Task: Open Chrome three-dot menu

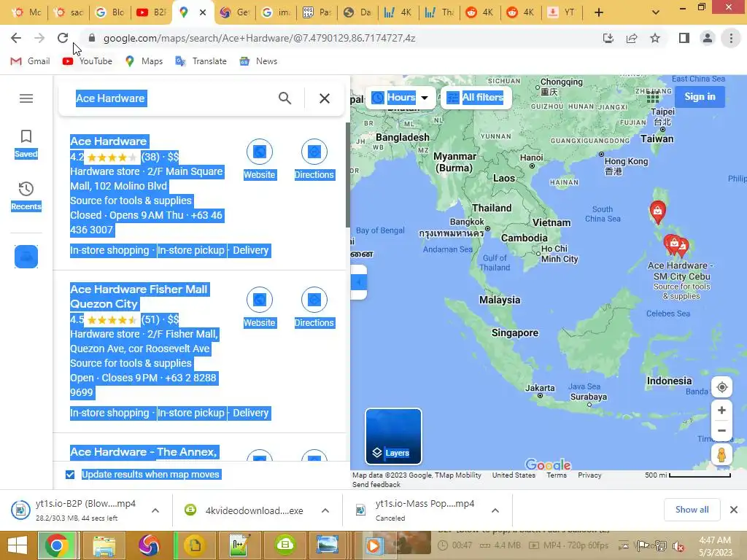Action: click(x=731, y=38)
